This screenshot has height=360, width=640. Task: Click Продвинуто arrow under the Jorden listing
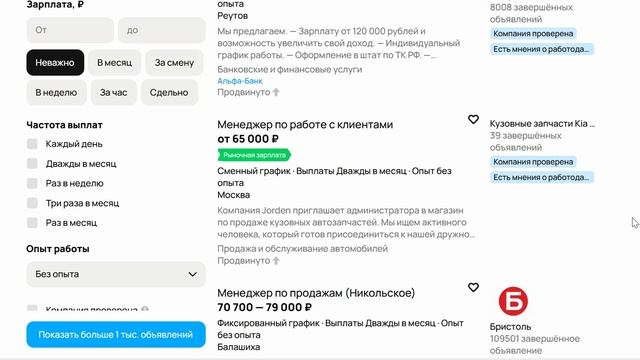[x=276, y=260]
